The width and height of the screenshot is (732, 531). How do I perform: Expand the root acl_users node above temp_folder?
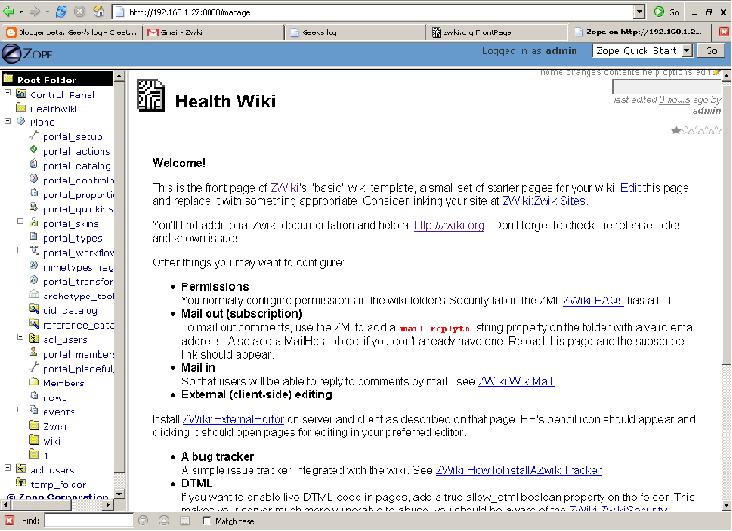coord(8,467)
